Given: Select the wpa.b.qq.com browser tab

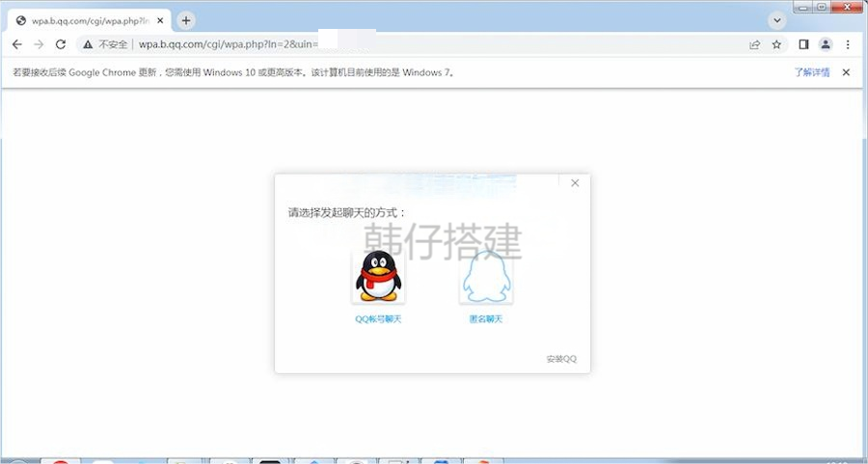Looking at the screenshot, I should pos(89,21).
